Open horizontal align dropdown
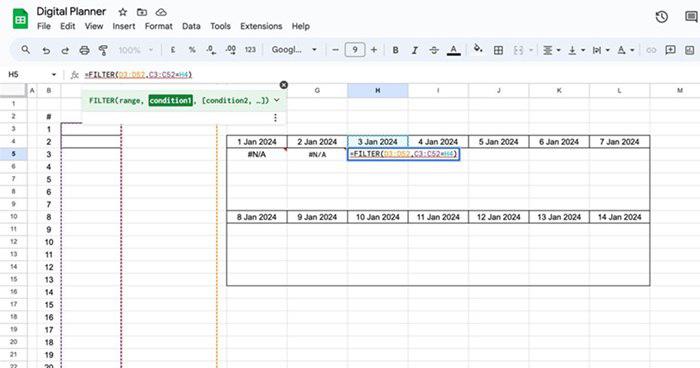The width and height of the screenshot is (700, 368). click(551, 50)
